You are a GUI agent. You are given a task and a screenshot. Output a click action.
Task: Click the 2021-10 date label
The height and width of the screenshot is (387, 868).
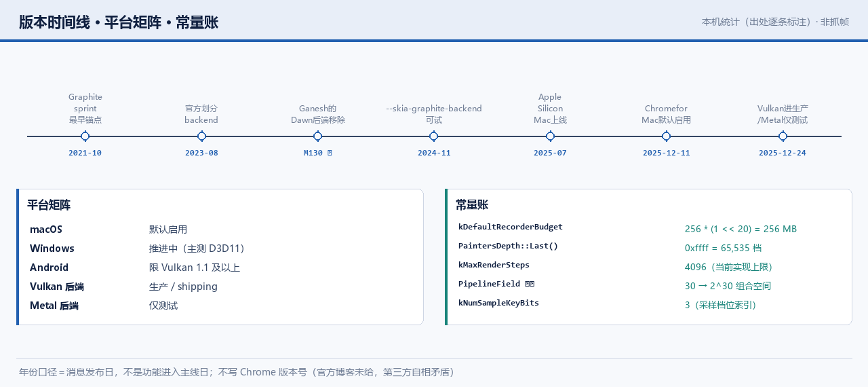(x=85, y=153)
